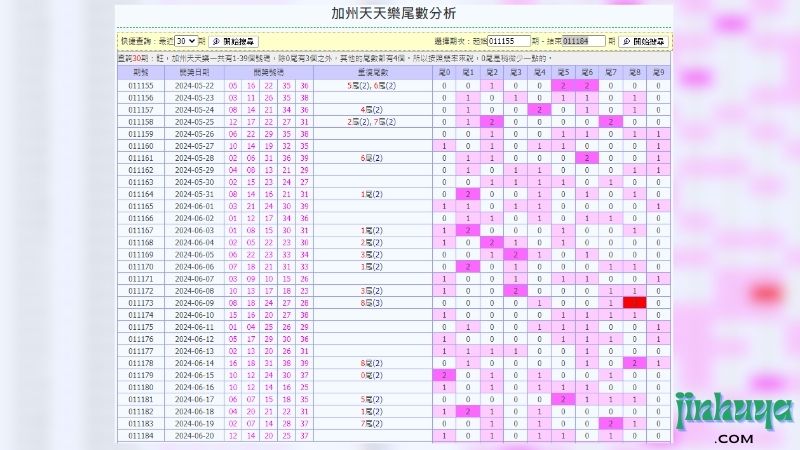Viewport: 800px width, 450px height.
Task: Select period 011176 in the table
Action: [x=141, y=339]
